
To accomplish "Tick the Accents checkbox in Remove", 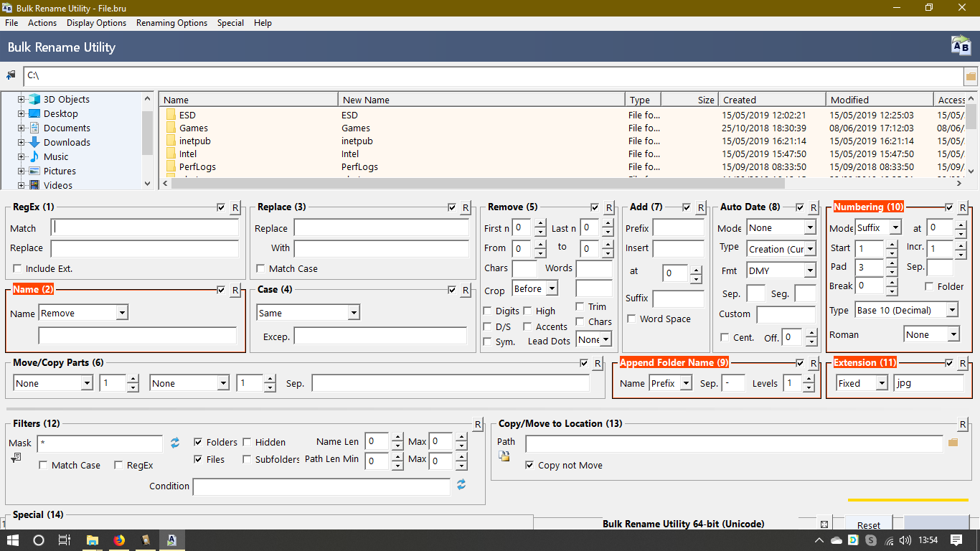I will click(527, 327).
